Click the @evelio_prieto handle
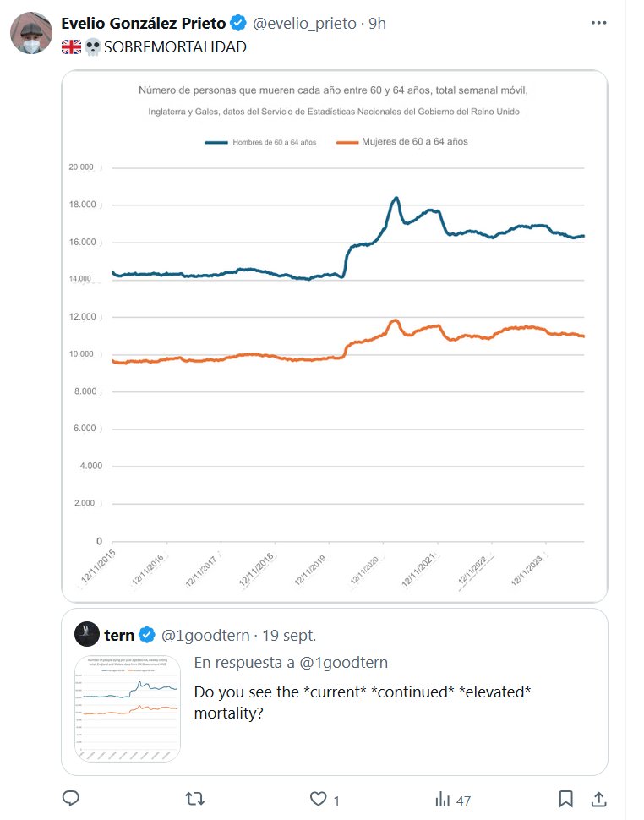This screenshot has width=644, height=820. point(304,24)
